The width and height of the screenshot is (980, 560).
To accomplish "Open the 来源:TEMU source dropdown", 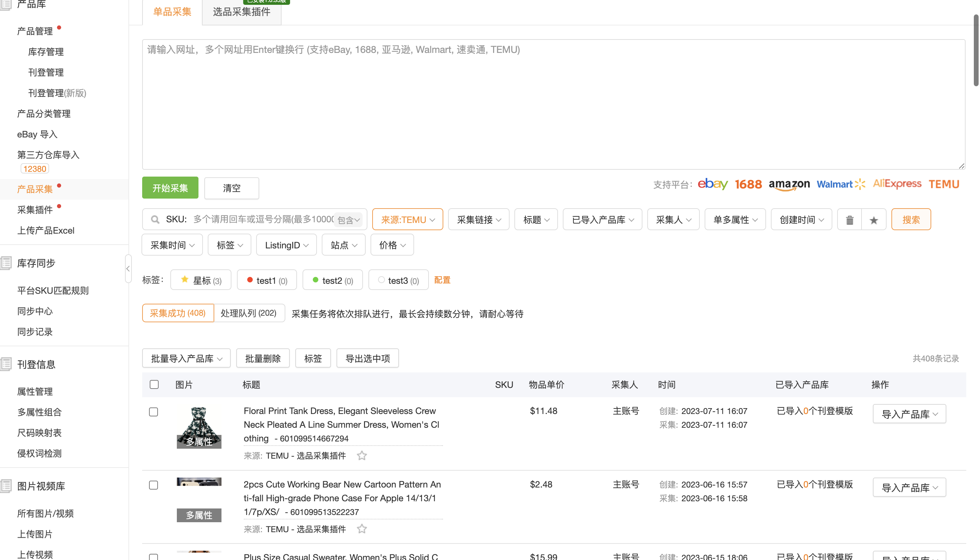I will pos(407,220).
